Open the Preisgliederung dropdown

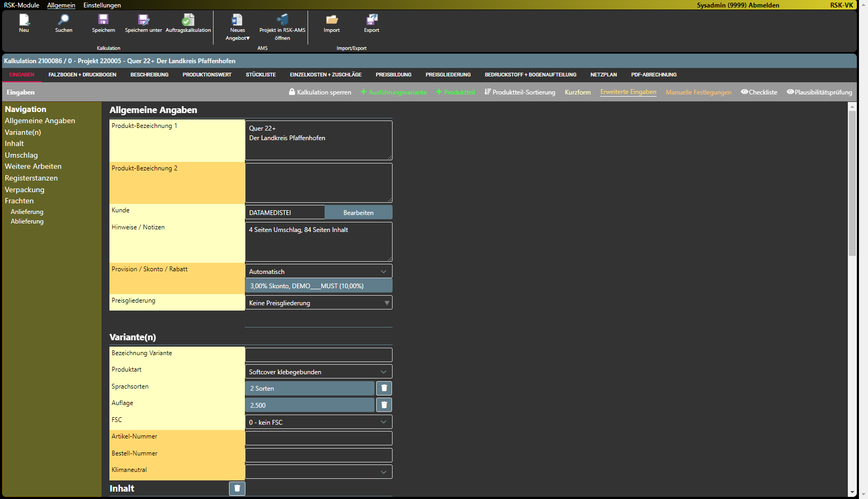pyautogui.click(x=319, y=303)
